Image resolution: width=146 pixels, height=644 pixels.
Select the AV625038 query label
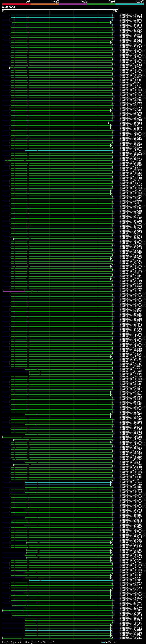tap(8, 7)
